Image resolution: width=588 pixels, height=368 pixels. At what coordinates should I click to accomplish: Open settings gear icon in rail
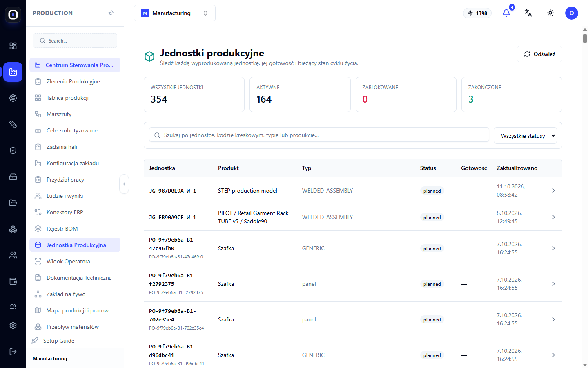(x=13, y=325)
